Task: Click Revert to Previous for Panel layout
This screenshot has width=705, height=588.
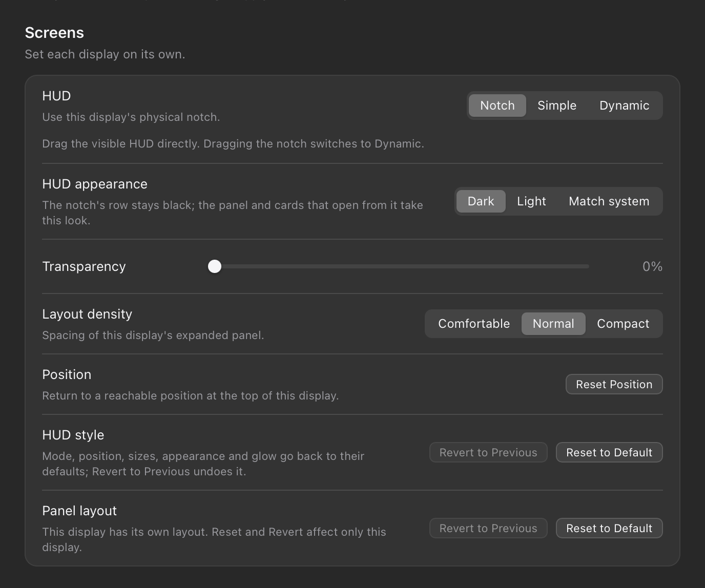Action: (488, 528)
